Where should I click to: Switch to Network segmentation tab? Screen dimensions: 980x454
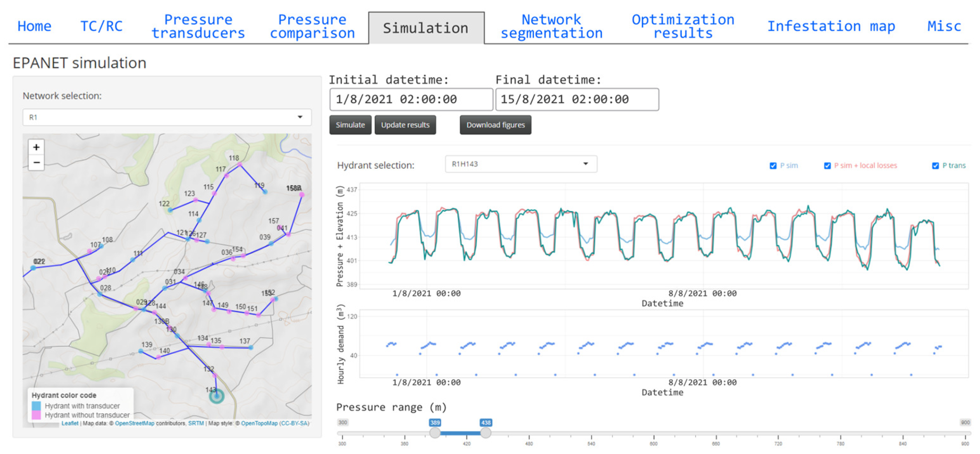click(x=551, y=27)
